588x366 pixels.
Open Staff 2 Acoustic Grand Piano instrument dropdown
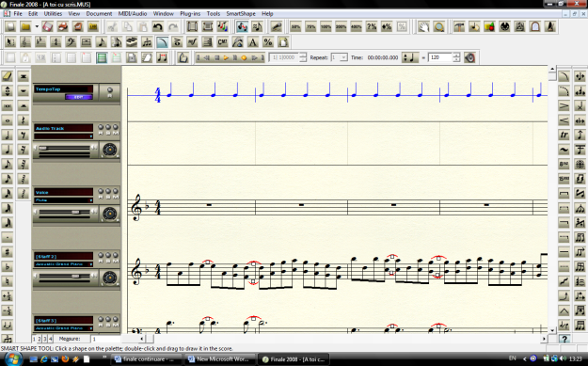click(x=91, y=264)
